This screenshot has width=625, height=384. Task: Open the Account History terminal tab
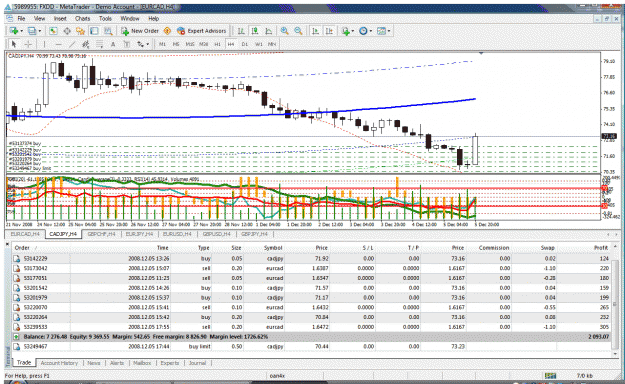coord(59,363)
